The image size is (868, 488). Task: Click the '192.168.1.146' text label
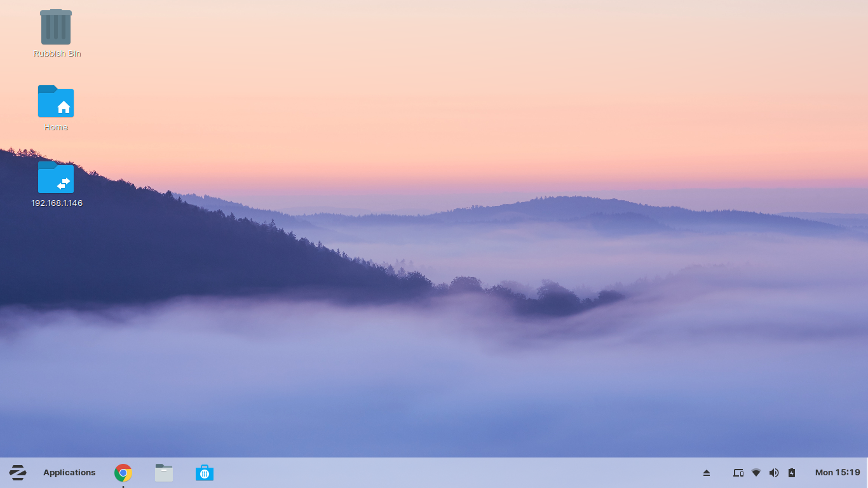tap(57, 203)
